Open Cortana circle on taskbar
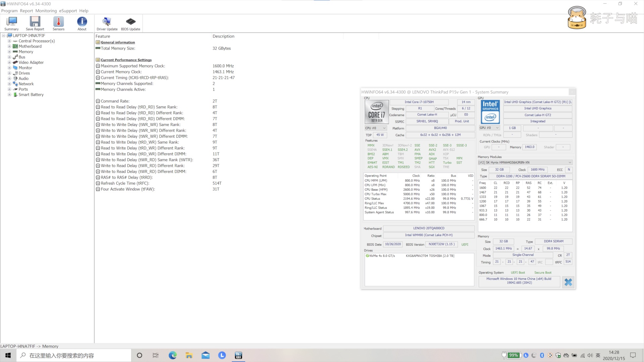This screenshot has height=362, width=644. tap(140, 355)
